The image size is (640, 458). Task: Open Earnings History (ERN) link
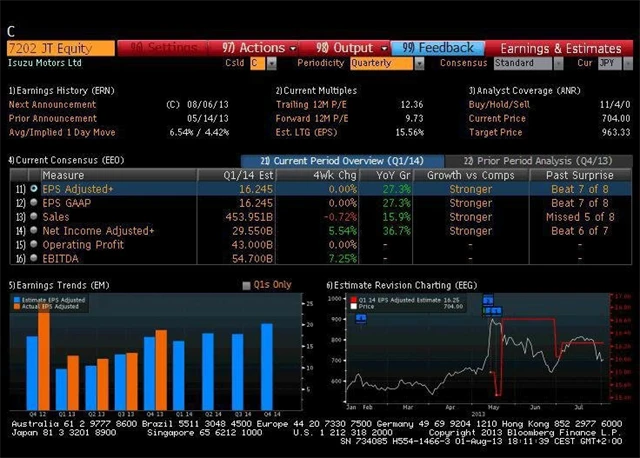pyautogui.click(x=62, y=91)
